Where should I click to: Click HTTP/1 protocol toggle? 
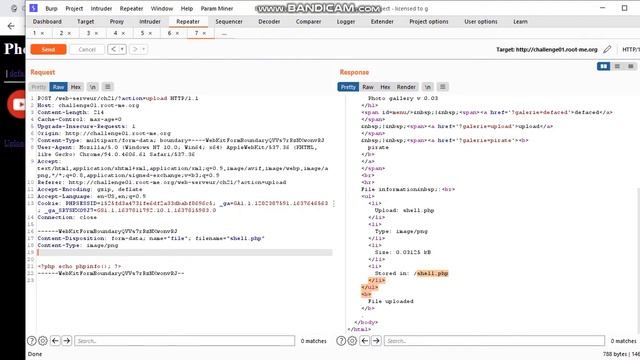[x=630, y=49]
